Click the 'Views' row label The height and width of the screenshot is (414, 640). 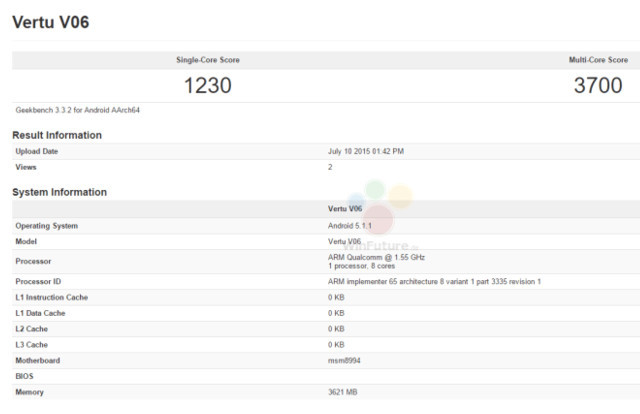pyautogui.click(x=26, y=167)
